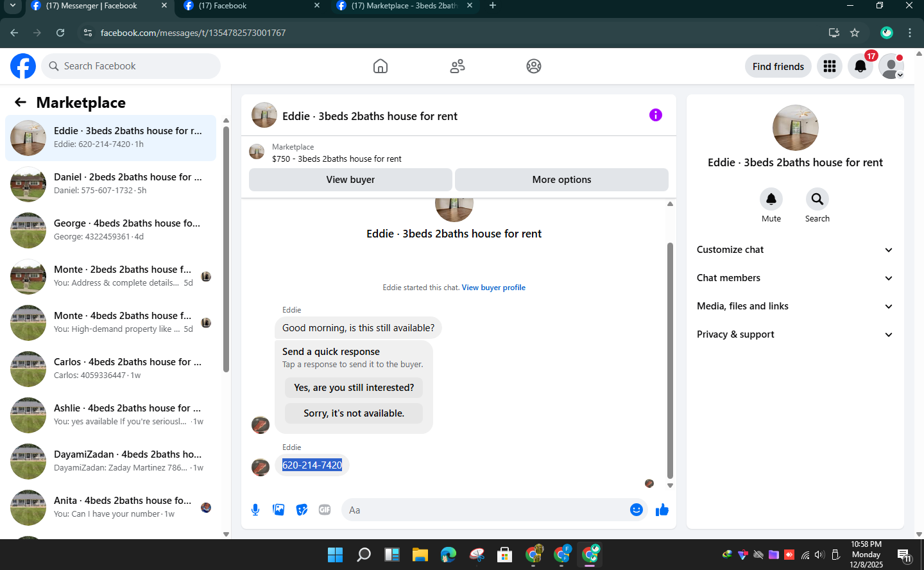The width and height of the screenshot is (924, 570).
Task: Send a voice clip with microphone icon
Action: click(255, 510)
